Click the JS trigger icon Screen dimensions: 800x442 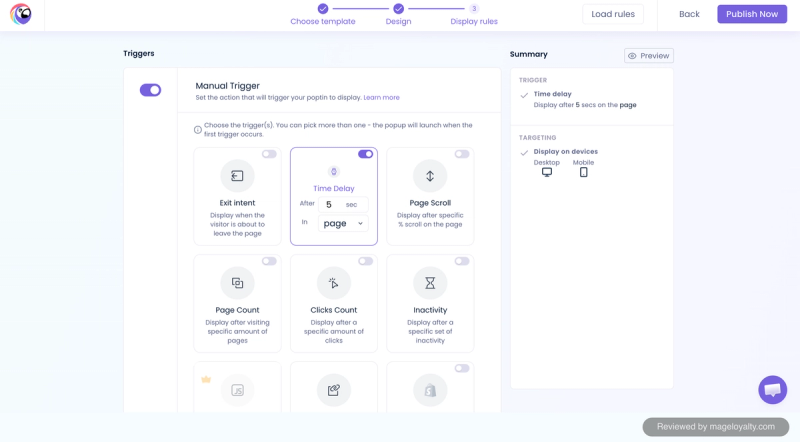pyautogui.click(x=237, y=390)
